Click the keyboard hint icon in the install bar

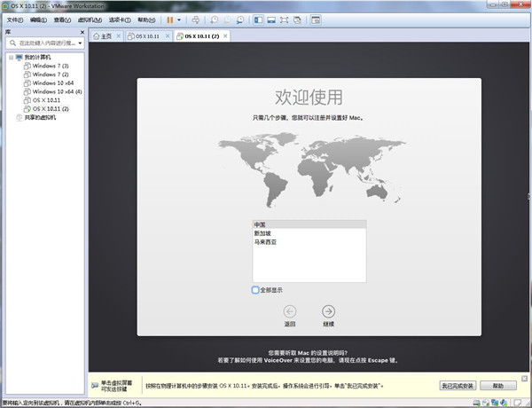click(x=95, y=386)
